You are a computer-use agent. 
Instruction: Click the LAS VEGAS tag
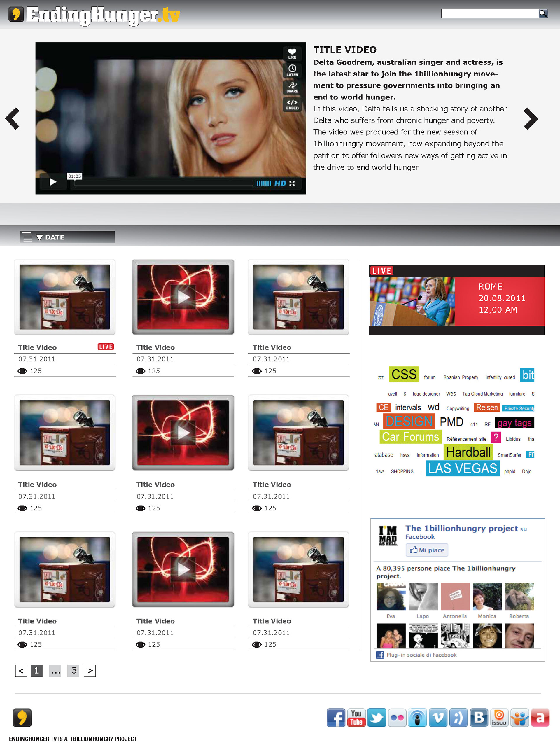462,468
